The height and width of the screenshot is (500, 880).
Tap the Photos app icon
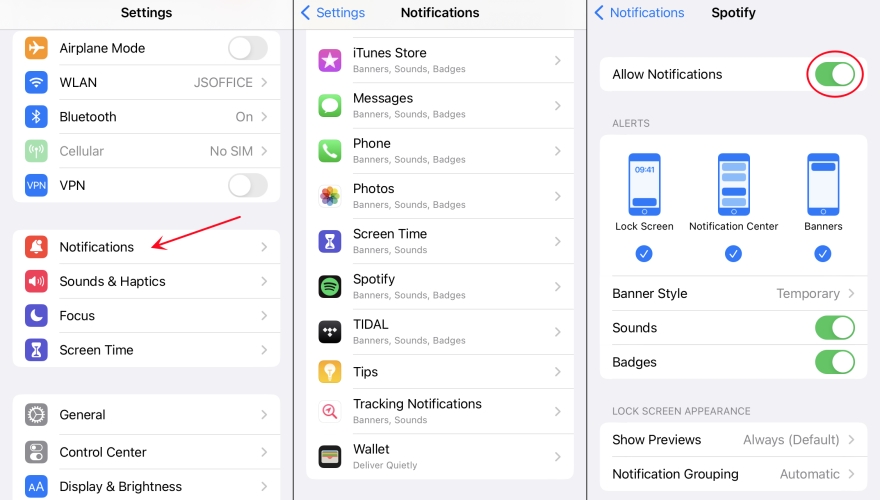click(330, 196)
